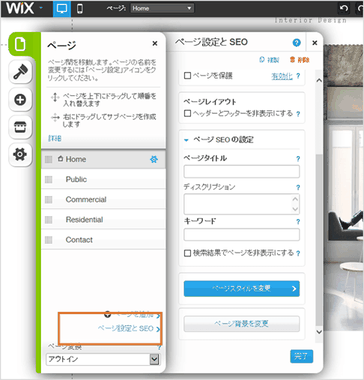Image resolution: width=364 pixels, height=380 pixels.
Task: Select the Residential page row
Action: coord(103,219)
